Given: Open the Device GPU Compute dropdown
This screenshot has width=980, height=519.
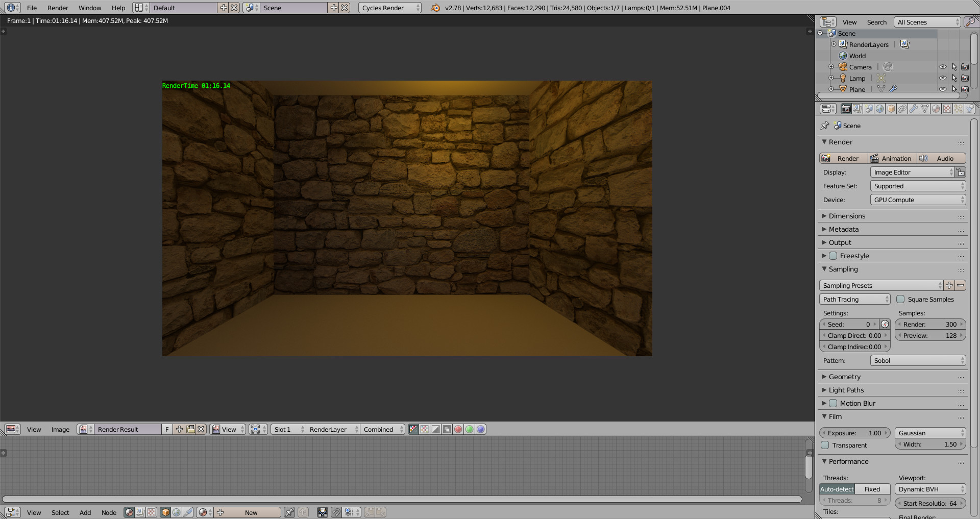Looking at the screenshot, I should coord(918,200).
